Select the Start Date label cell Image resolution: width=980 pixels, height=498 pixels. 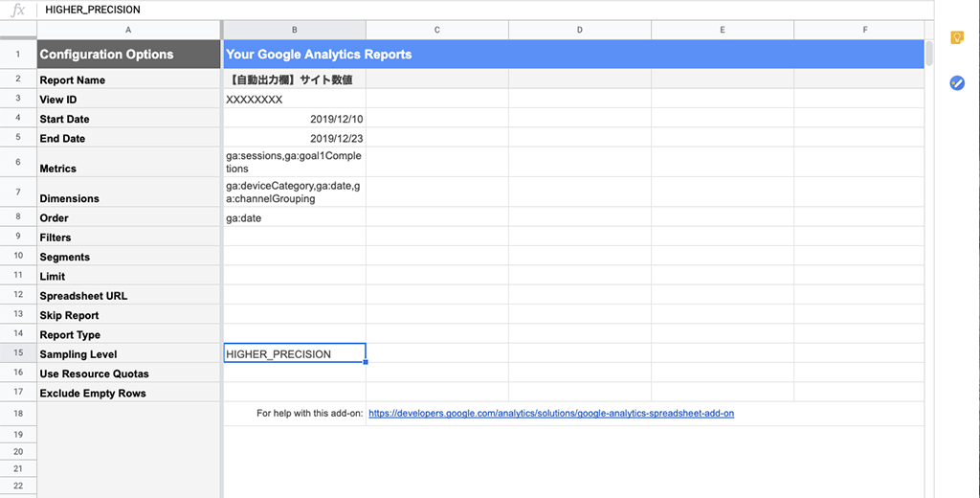[x=129, y=118]
